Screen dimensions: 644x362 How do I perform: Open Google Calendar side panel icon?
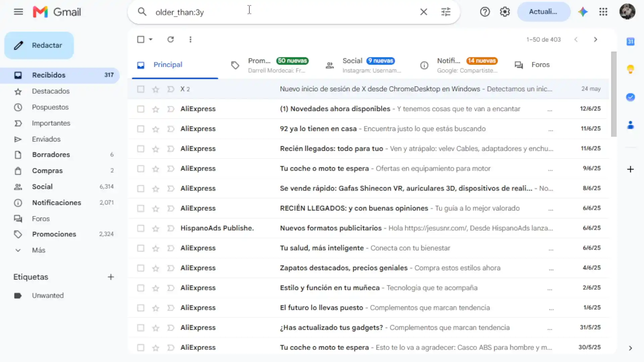pos(631,42)
